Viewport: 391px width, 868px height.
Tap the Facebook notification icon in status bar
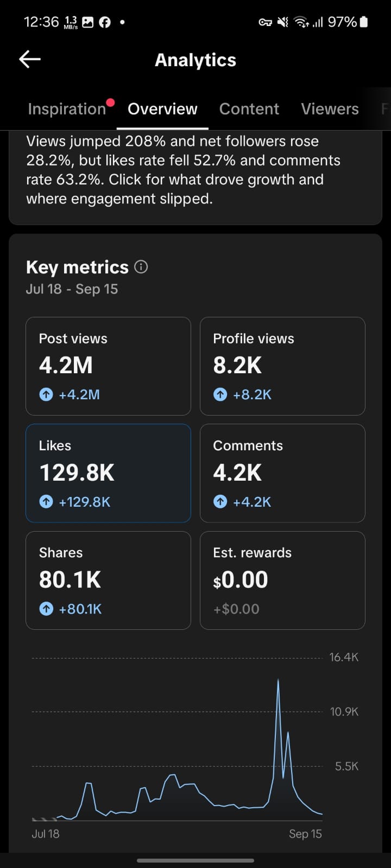pos(105,22)
